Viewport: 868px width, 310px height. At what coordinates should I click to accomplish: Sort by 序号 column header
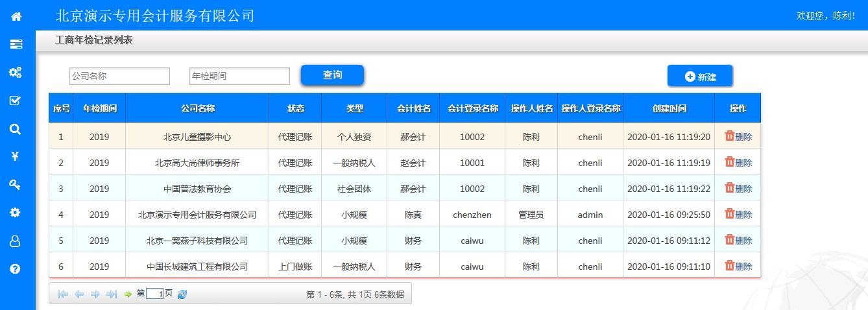pos(61,108)
